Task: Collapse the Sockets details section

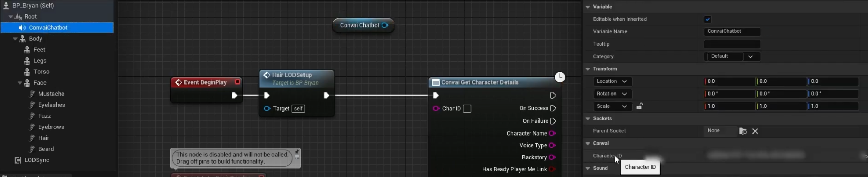Action: pos(588,119)
